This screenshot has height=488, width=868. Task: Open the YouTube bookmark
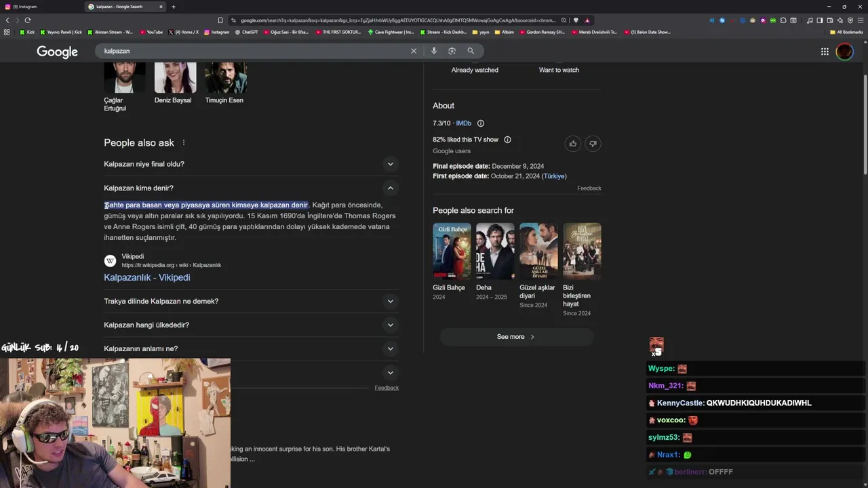151,32
